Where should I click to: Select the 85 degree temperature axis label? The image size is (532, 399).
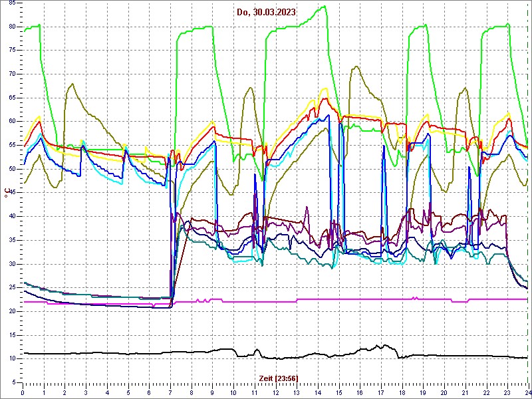coord(12,3)
